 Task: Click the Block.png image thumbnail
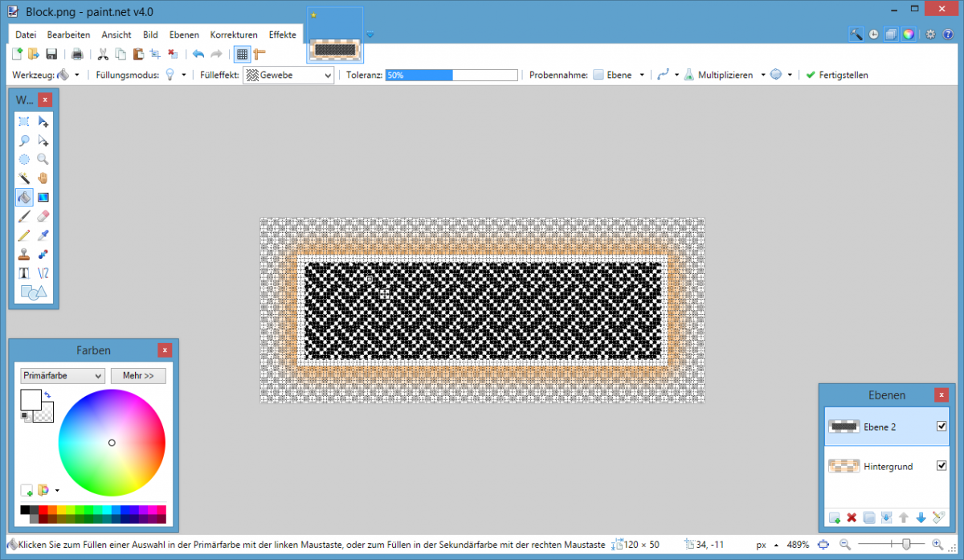[335, 36]
